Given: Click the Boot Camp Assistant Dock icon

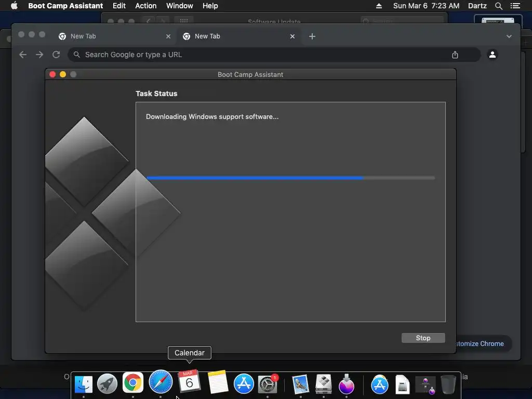Looking at the screenshot, I should pyautogui.click(x=323, y=384).
